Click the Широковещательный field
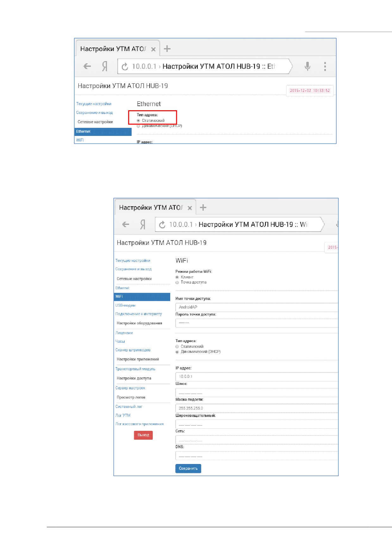 point(257,424)
